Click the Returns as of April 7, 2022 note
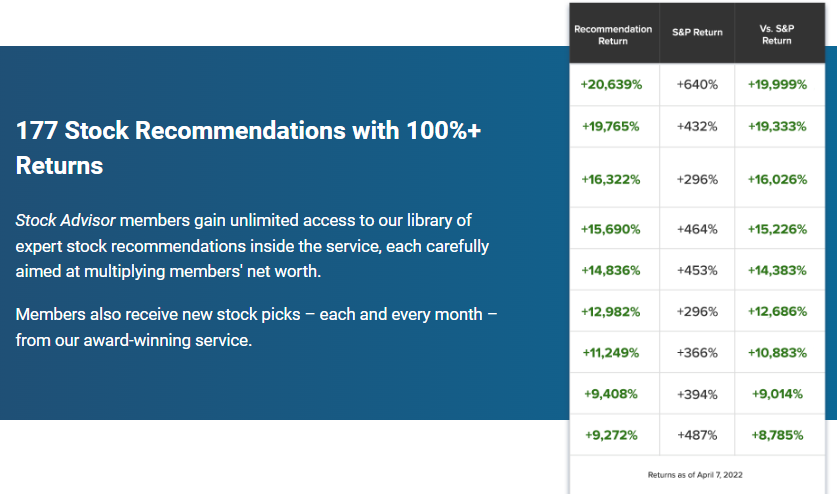The height and width of the screenshot is (494, 837). [695, 475]
